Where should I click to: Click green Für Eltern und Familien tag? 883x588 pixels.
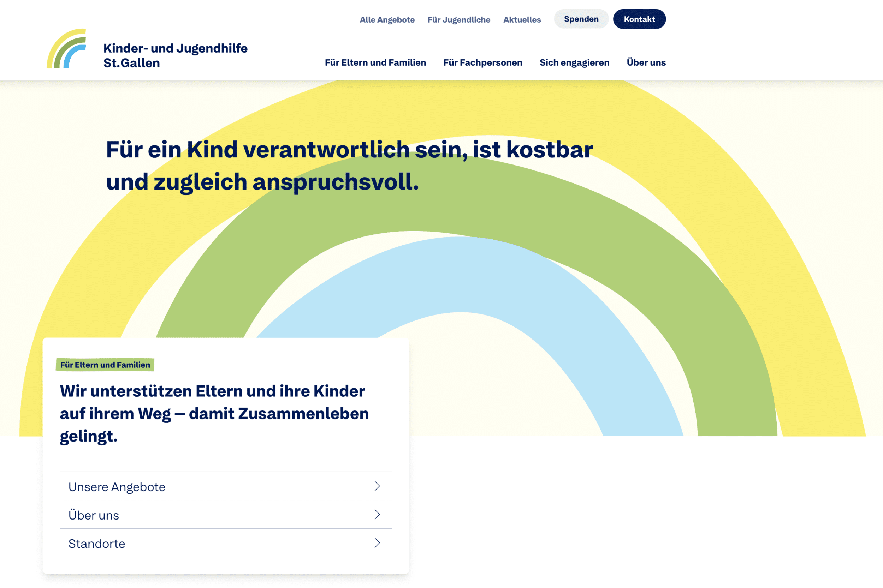click(105, 365)
